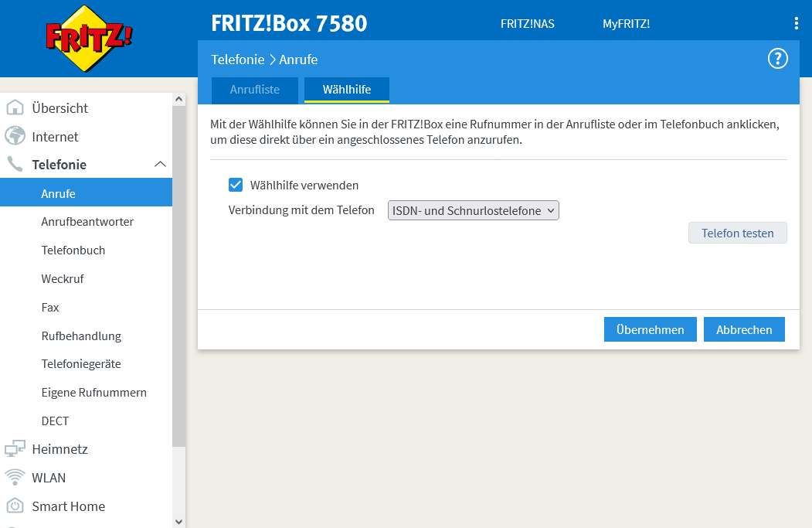Open MyFRITZ! from the header
Screen dimensions: 812x528
(626, 24)
